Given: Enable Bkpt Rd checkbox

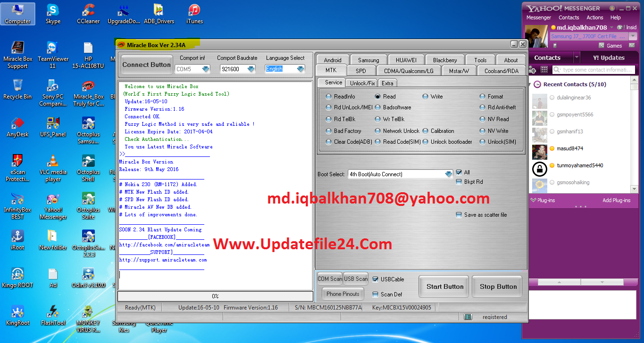Looking at the screenshot, I should point(459,182).
